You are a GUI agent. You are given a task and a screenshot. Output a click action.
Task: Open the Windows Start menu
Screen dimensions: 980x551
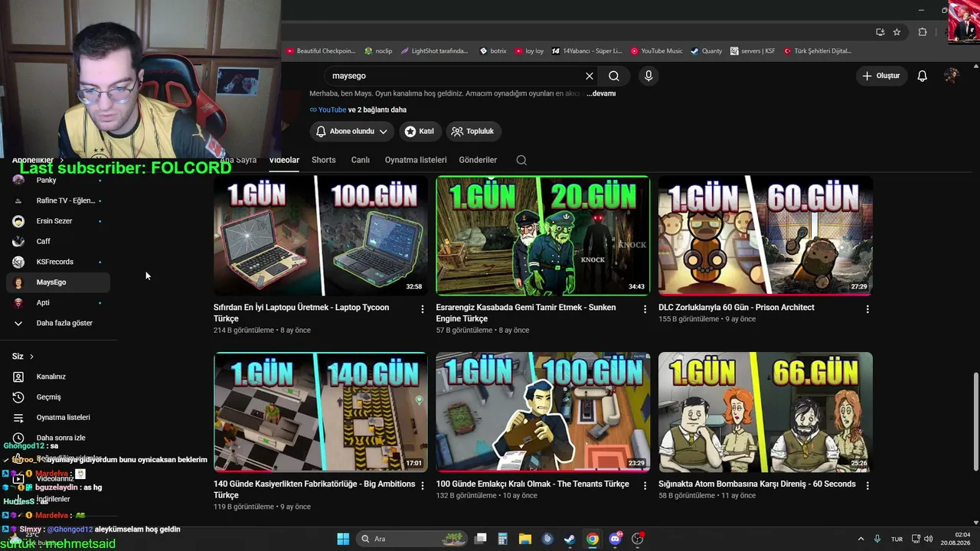pos(343,539)
